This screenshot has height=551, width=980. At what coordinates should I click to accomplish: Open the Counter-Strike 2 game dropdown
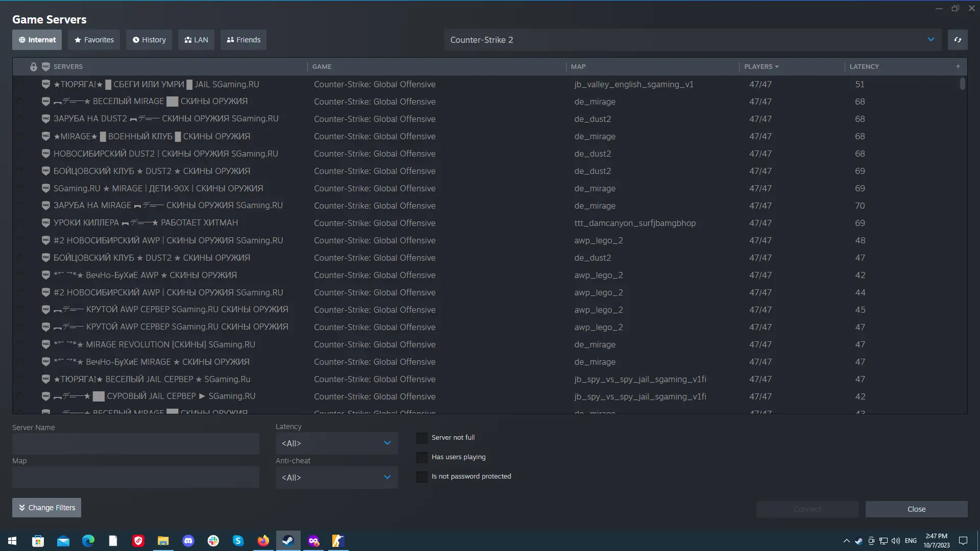[x=693, y=40]
